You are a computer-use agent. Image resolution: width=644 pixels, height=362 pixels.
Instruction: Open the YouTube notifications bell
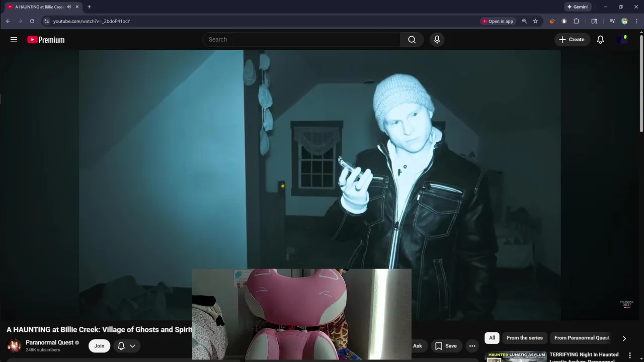[600, 40]
